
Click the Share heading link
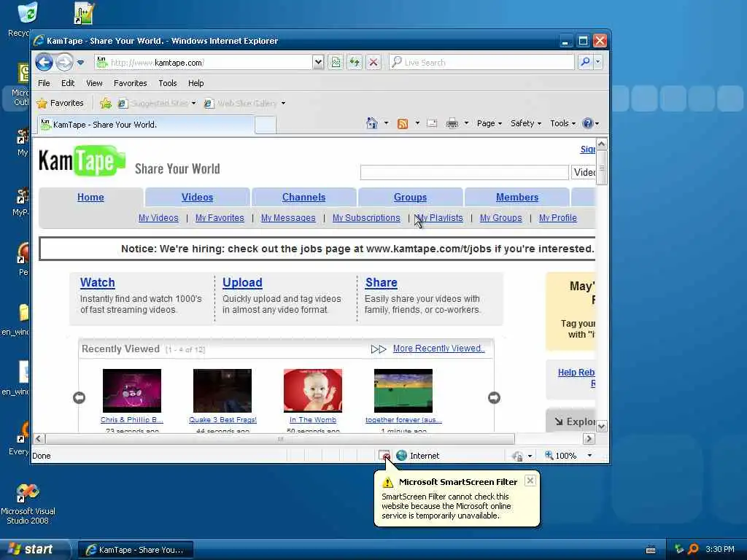click(381, 282)
